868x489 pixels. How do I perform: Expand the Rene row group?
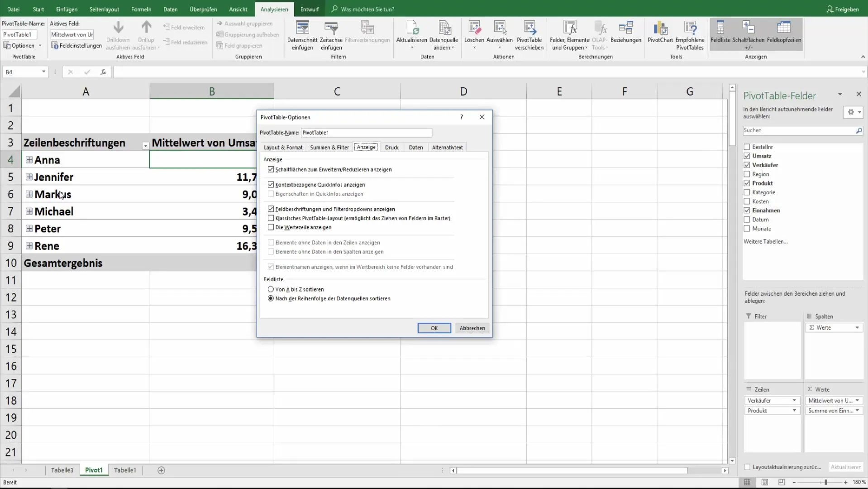click(x=29, y=246)
